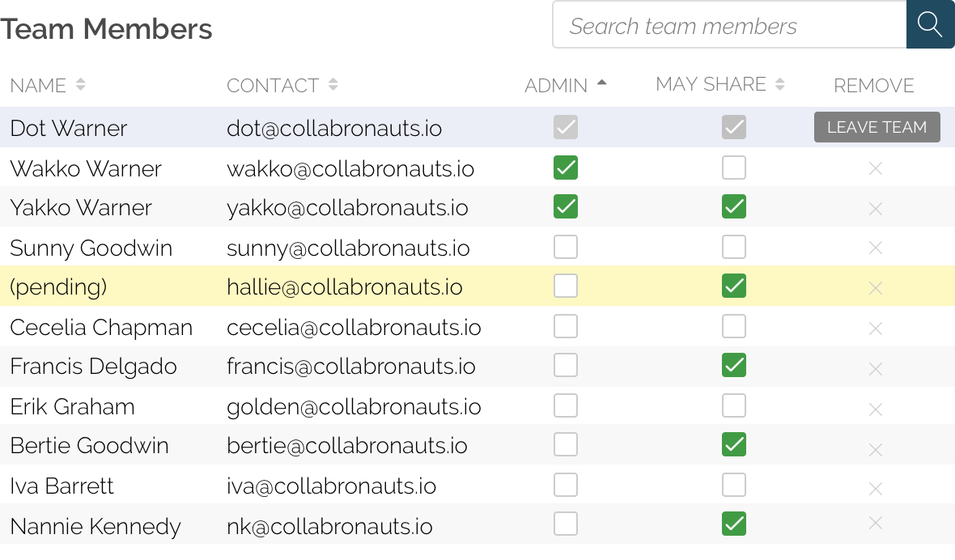Remove Wakko Warner using the X icon

click(x=875, y=168)
